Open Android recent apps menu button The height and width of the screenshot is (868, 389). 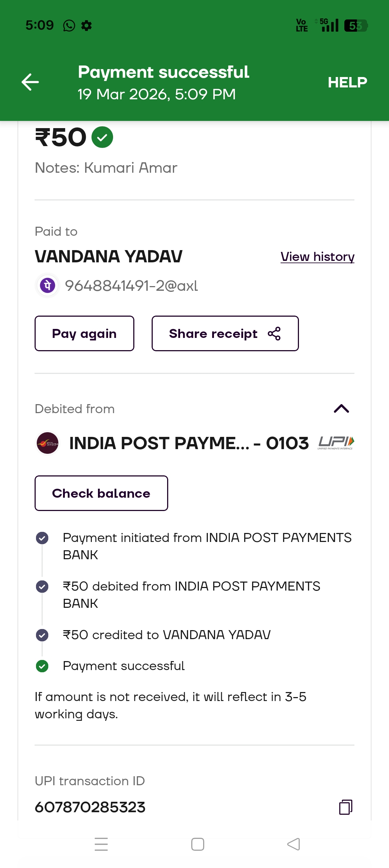(101, 844)
